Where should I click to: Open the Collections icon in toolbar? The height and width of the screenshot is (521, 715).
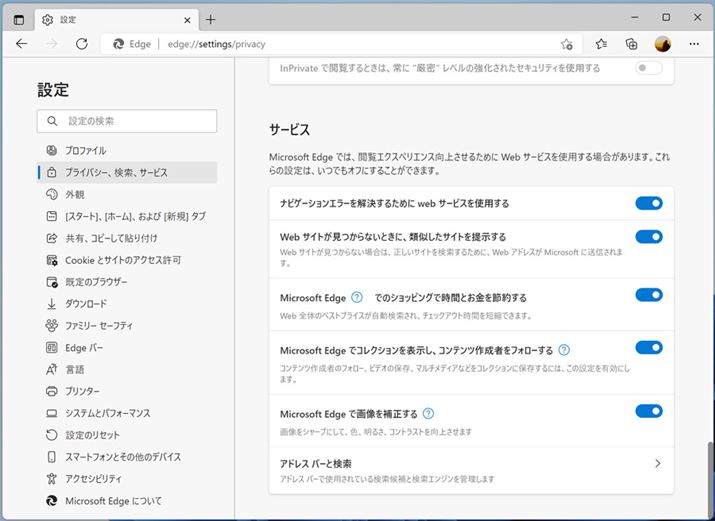point(631,44)
